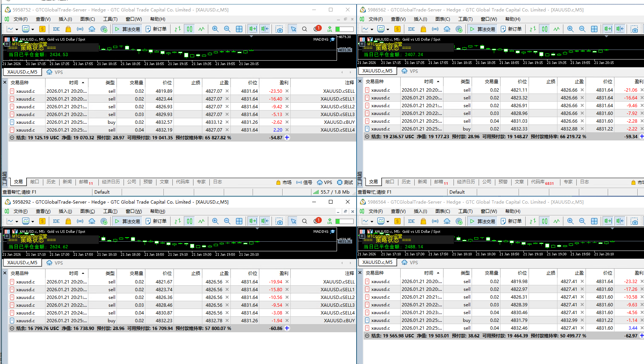Open 文件(F) menu in window 5958752

pyautogui.click(x=20, y=19)
